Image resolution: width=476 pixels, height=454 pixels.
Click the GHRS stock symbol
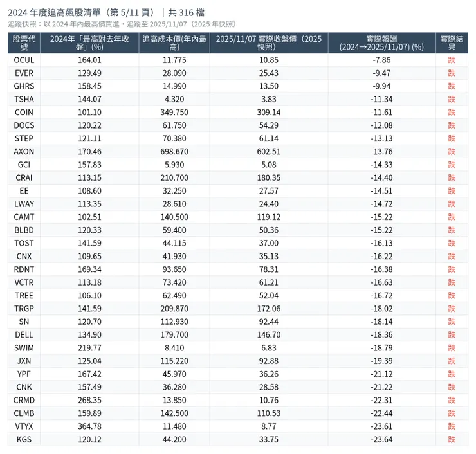tap(24, 86)
